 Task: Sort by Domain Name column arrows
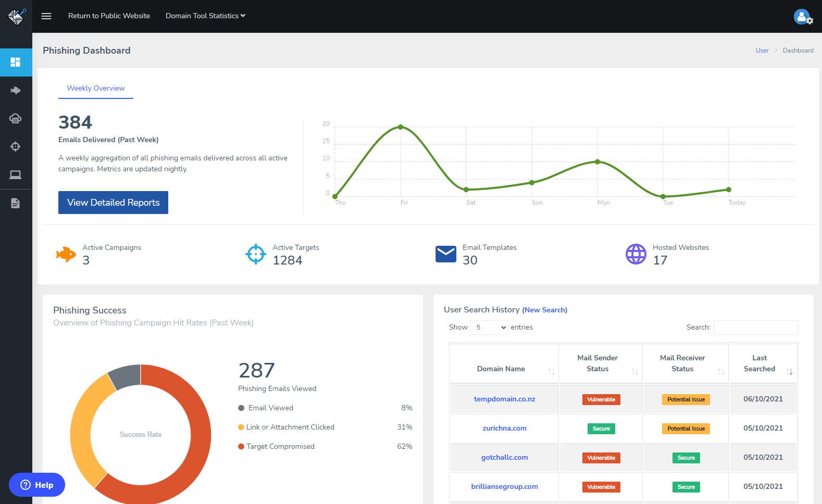(551, 371)
